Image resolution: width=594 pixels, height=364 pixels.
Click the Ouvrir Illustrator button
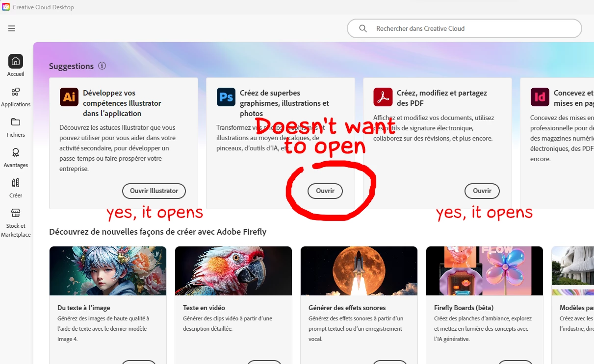tap(154, 191)
